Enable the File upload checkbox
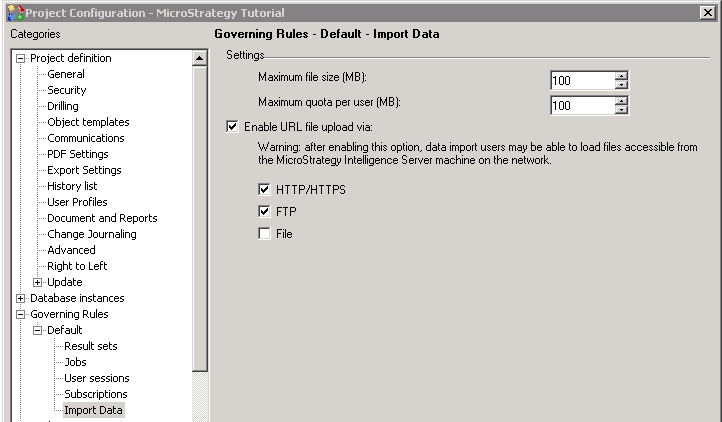Image resolution: width=722 pixels, height=422 pixels. [265, 233]
